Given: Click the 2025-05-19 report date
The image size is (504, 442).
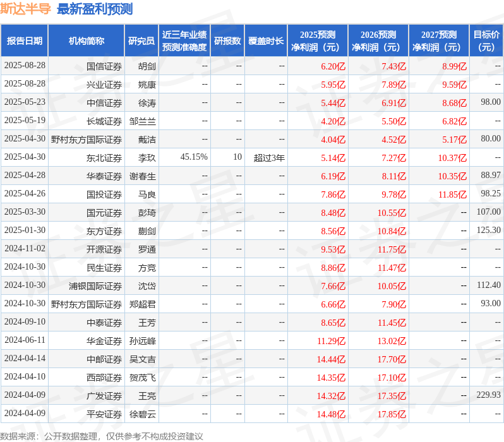Looking at the screenshot, I should coord(25,120).
